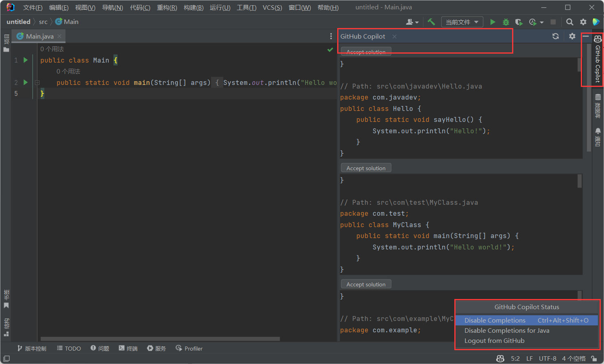Open dropdown arrow beside profiler icon
This screenshot has height=364, width=604.
(542, 22)
